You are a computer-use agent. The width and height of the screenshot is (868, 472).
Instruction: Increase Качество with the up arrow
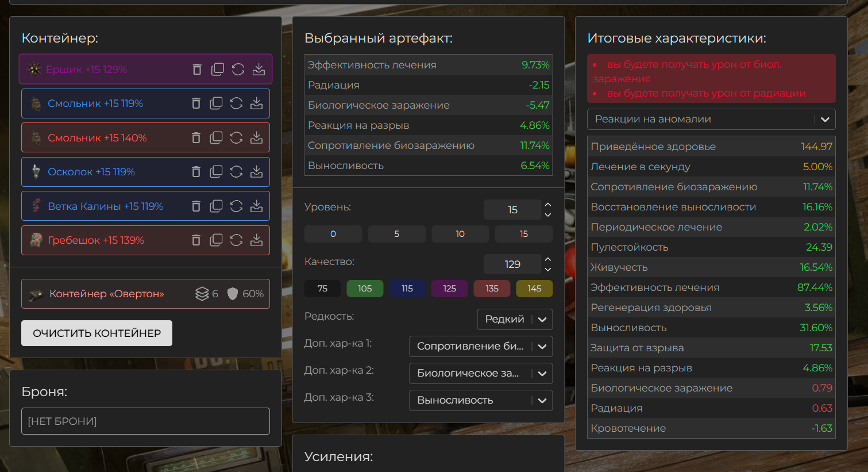548,259
